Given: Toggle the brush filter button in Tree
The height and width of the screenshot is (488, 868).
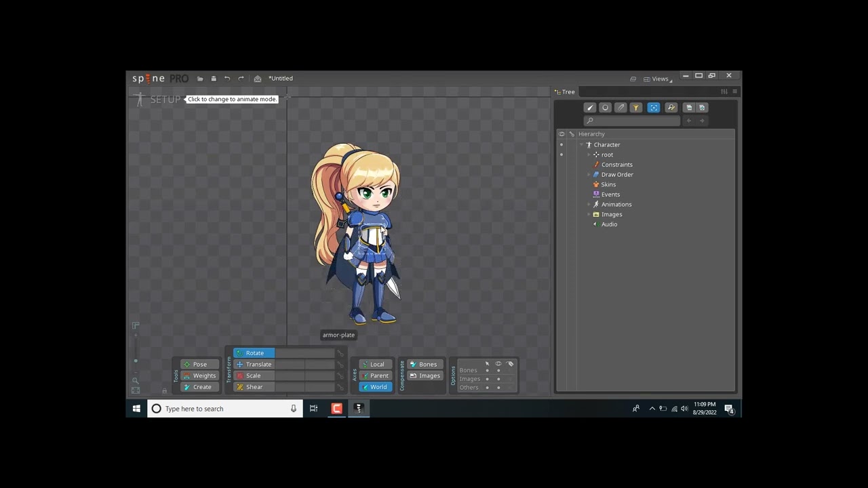Looking at the screenshot, I should 590,108.
